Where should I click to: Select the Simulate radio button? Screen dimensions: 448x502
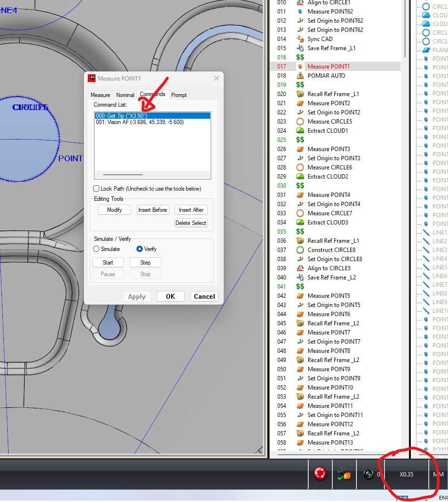(96, 249)
